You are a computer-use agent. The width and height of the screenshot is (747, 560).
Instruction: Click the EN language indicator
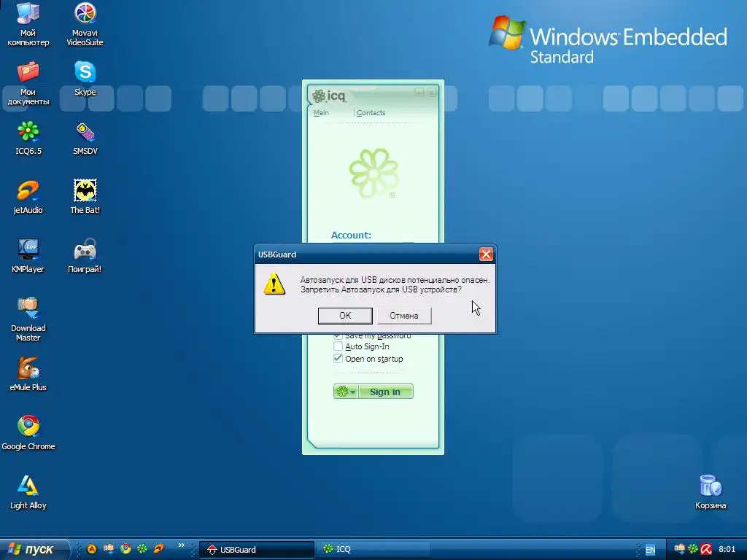click(x=650, y=550)
